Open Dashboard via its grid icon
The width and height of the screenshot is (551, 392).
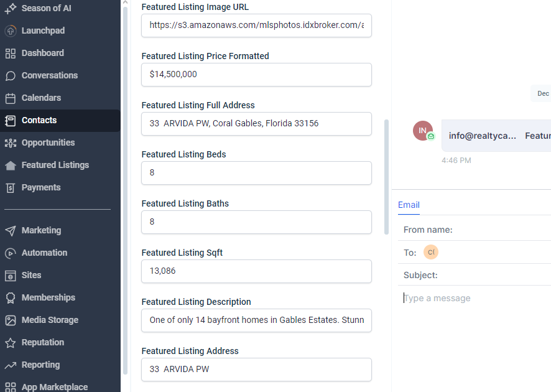click(11, 53)
